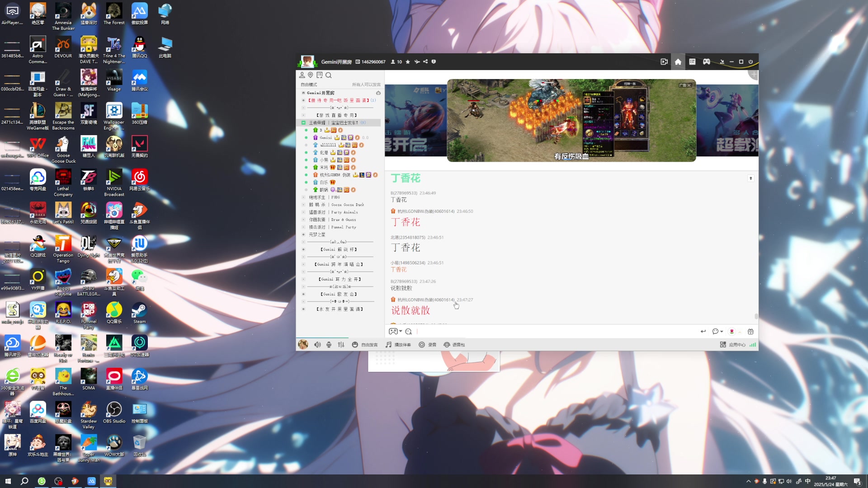Open the audio mixer settings icon
Image resolution: width=868 pixels, height=488 pixels.
[x=341, y=345]
